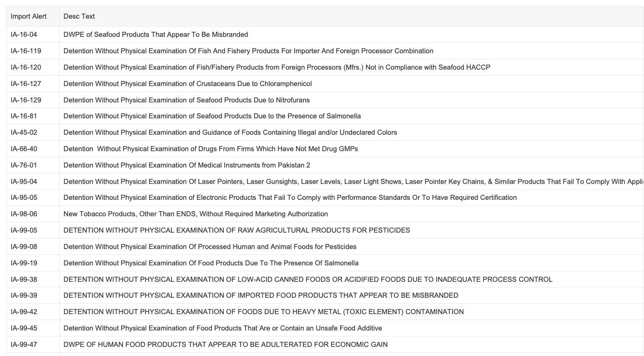Select the IA-95-05 import alert cell
This screenshot has width=644, height=356.
click(24, 198)
